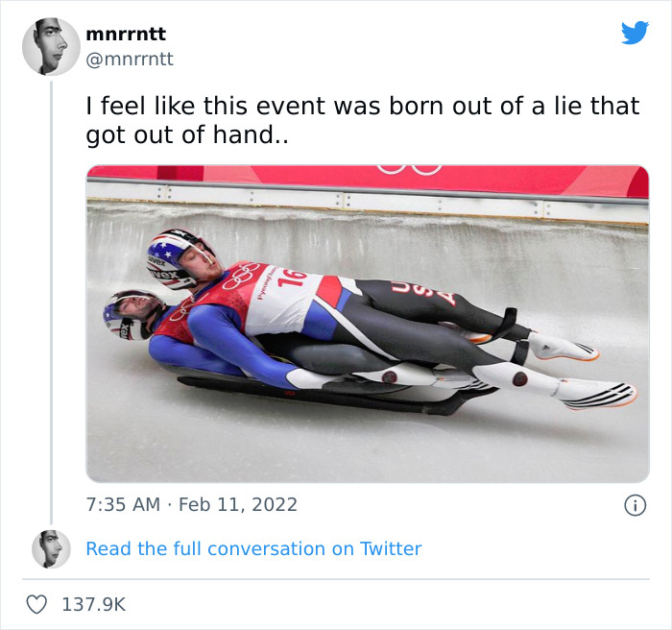Open the mnrrntt display name
The image size is (672, 630).
[x=126, y=35]
